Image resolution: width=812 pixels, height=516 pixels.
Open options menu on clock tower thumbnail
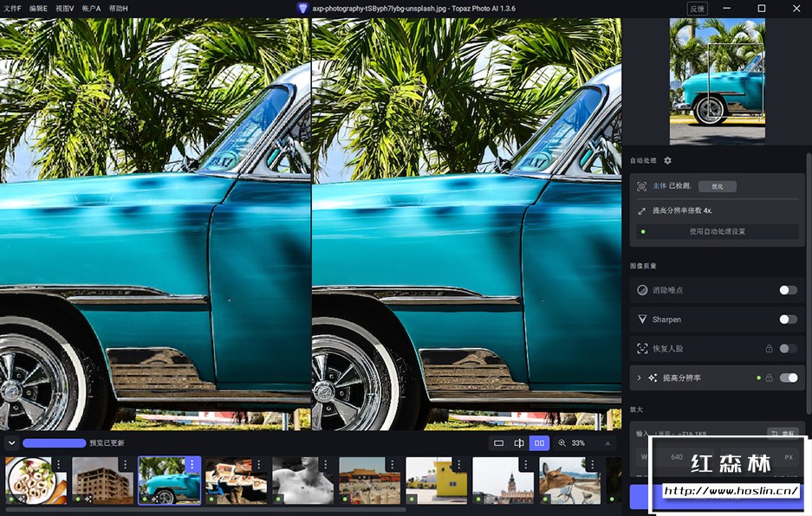tap(526, 464)
